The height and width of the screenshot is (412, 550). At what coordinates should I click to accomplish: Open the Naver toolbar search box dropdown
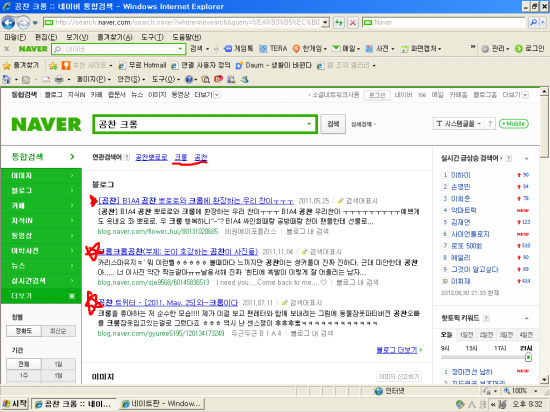click(180, 49)
